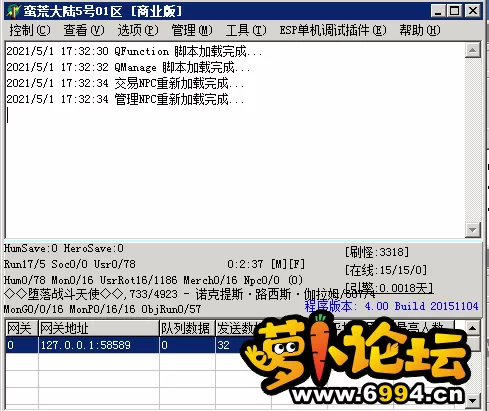Open the 管理(M) menu
Image resolution: width=489 pixels, height=411 pixels.
pyautogui.click(x=192, y=30)
